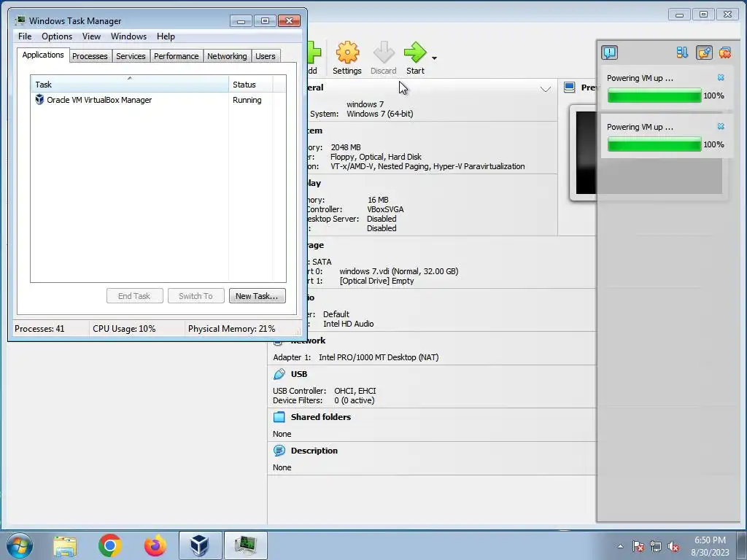Click the network tray icon
Image resolution: width=747 pixels, height=560 pixels.
pyautogui.click(x=656, y=547)
